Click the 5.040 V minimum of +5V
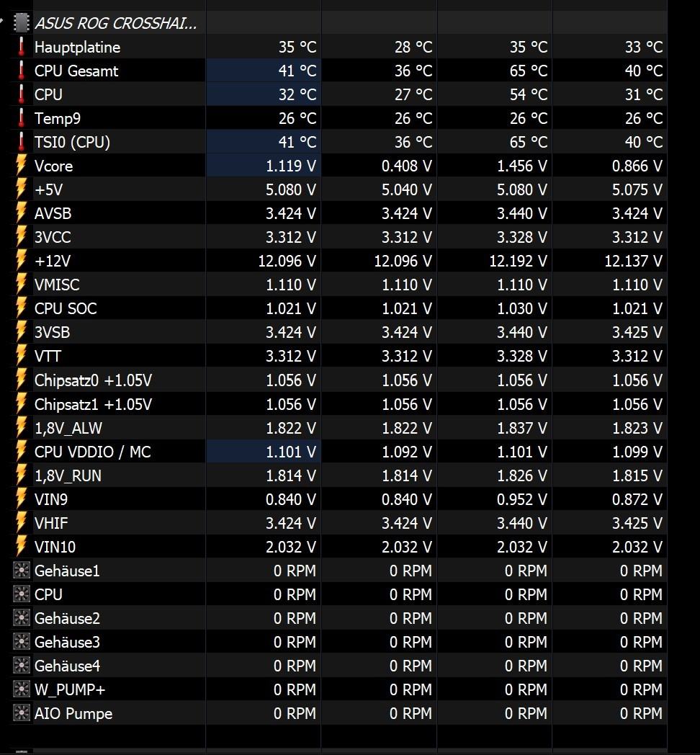Viewport: 700px width, 755px height. (406, 189)
